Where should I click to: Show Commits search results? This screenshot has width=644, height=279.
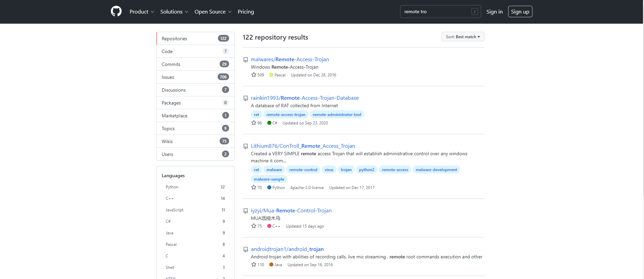tap(195, 64)
